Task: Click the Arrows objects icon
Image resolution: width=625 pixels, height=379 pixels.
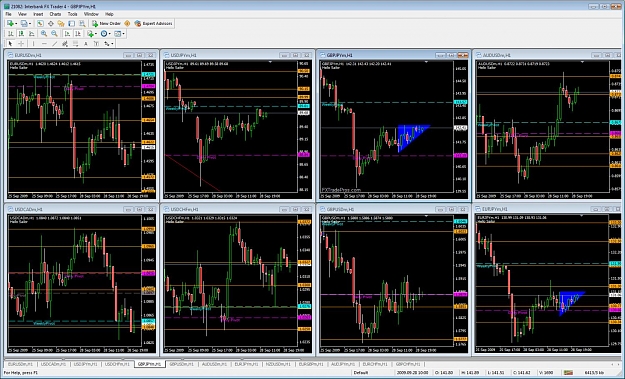Action: (106, 43)
